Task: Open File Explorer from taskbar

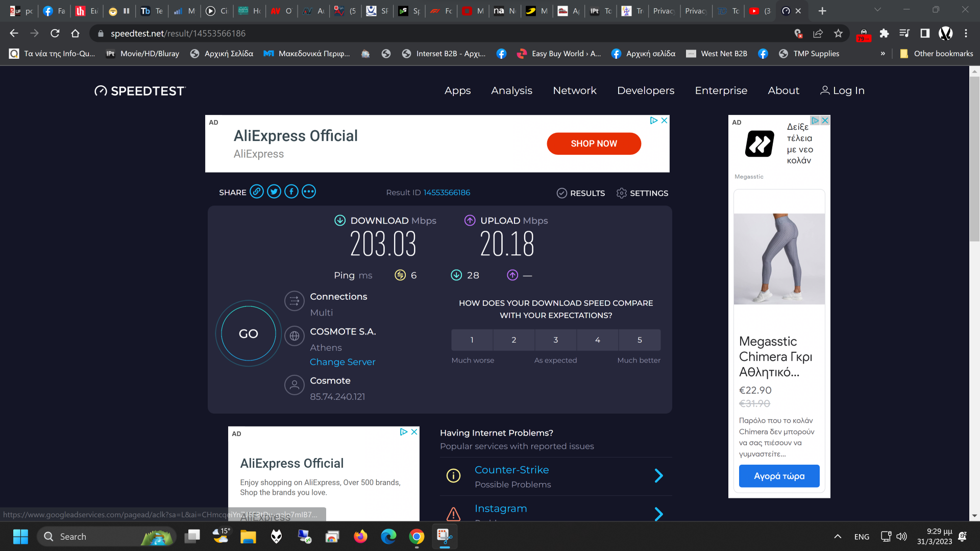Action: [x=248, y=537]
